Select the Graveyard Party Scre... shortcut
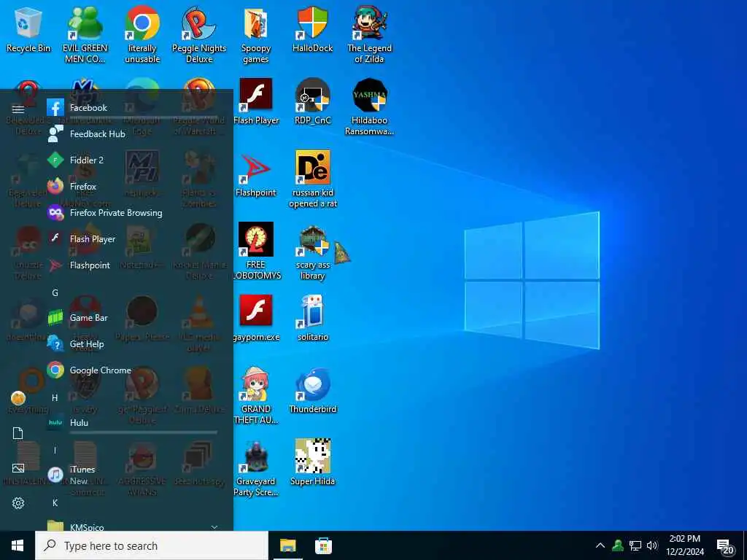 click(256, 468)
